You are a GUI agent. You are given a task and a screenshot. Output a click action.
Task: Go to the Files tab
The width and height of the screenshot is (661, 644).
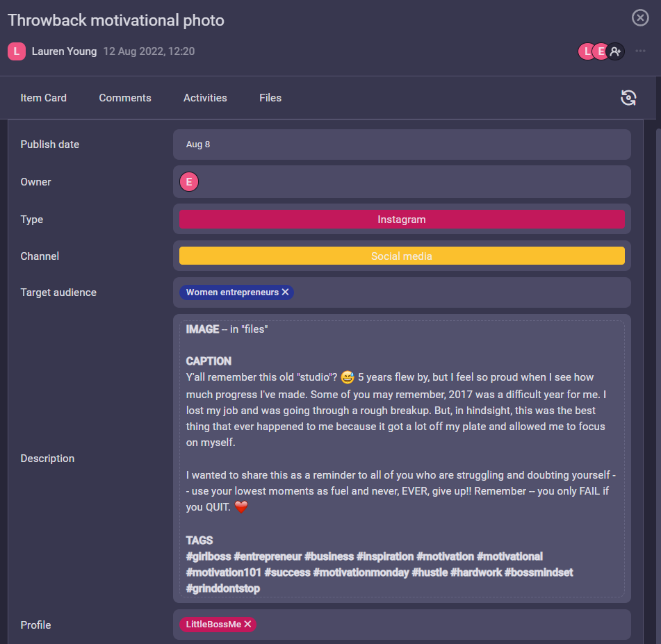click(x=270, y=98)
